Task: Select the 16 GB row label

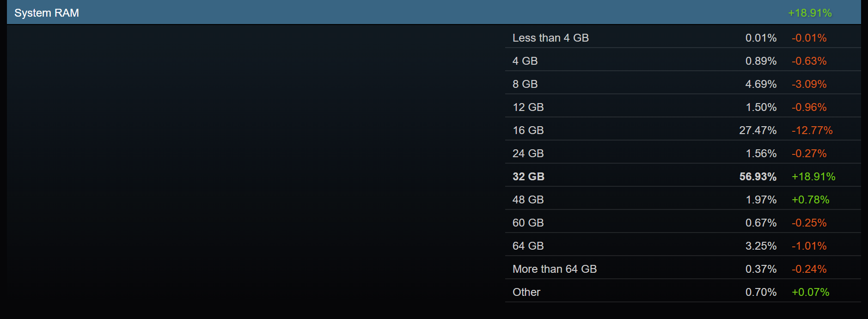Action: click(x=528, y=130)
